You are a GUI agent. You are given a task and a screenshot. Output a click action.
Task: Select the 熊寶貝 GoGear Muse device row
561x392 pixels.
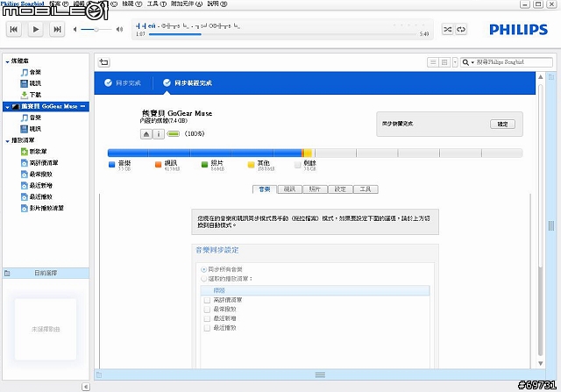[46, 106]
